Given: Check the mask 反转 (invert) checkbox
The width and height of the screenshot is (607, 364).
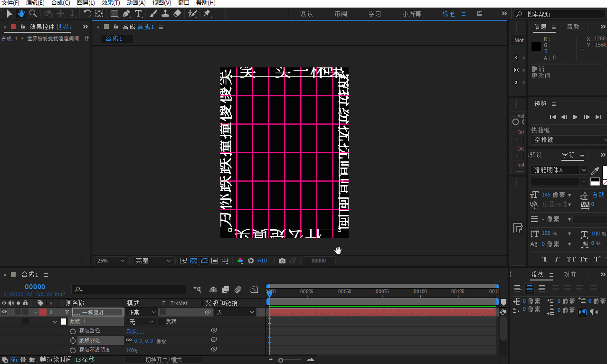Looking at the screenshot, I should (161, 322).
